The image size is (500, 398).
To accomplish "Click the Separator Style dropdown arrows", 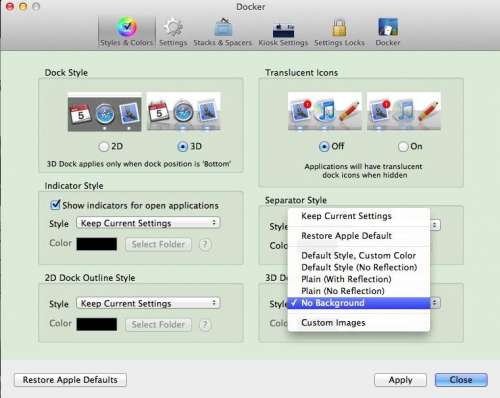I will pos(435,225).
